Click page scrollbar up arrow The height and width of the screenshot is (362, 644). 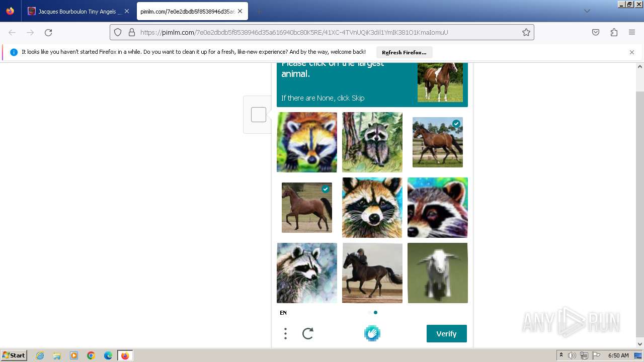pos(640,66)
